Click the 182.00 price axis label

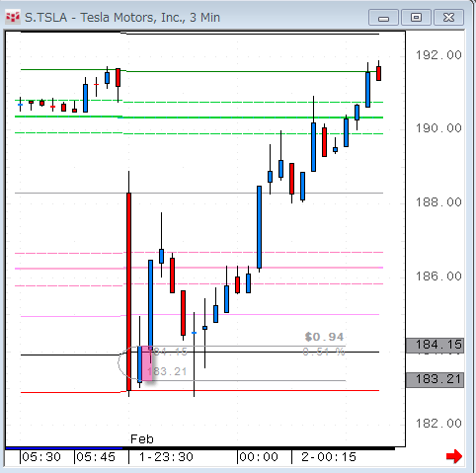click(438, 423)
